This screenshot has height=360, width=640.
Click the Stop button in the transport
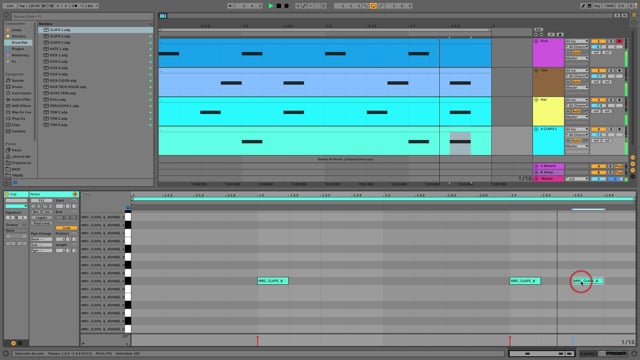point(279,6)
